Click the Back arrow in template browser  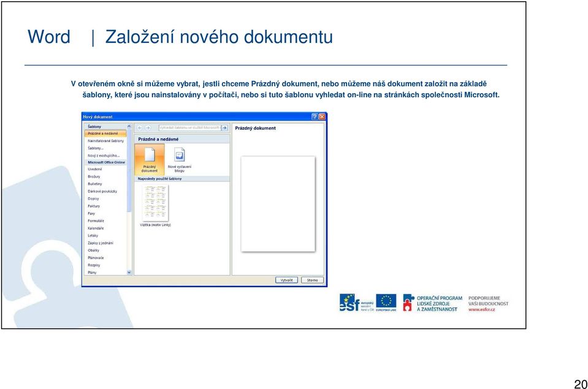click(140, 128)
